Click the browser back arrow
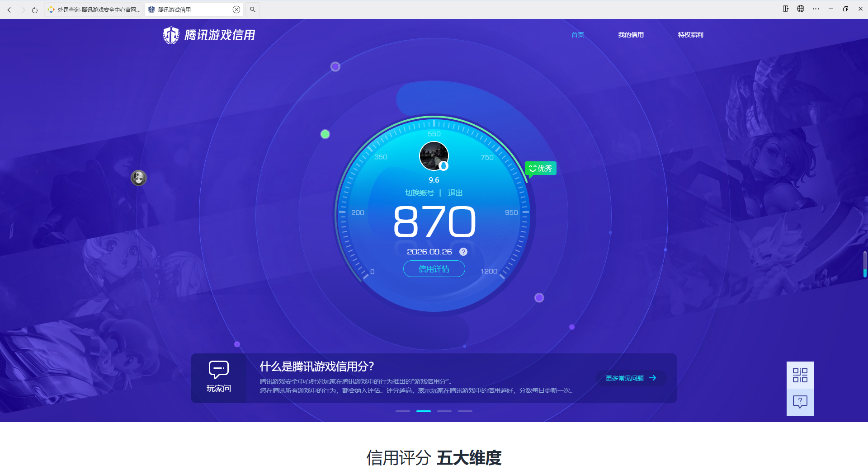 (9, 9)
